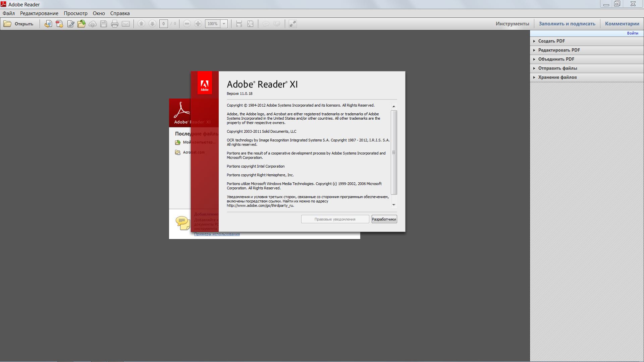This screenshot has height=362, width=644.
Task: Click the sign document pencil icon
Action: 70,24
